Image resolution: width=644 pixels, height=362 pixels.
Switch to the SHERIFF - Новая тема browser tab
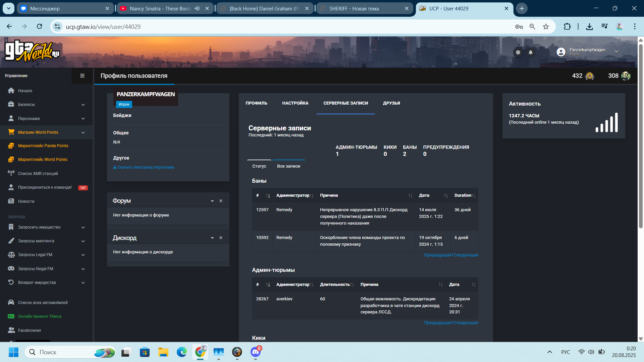coord(364,8)
